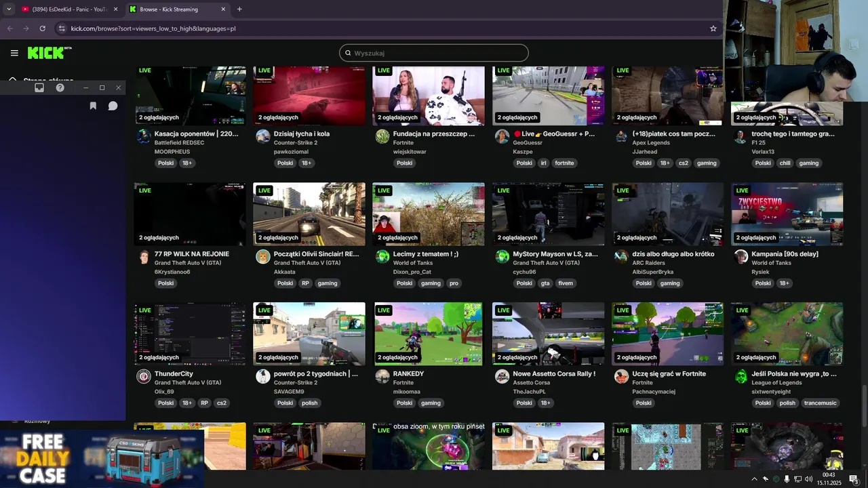Open the Kasacja oponentów stream thumbnail
Screen dimensions: 868x488
click(x=190, y=96)
